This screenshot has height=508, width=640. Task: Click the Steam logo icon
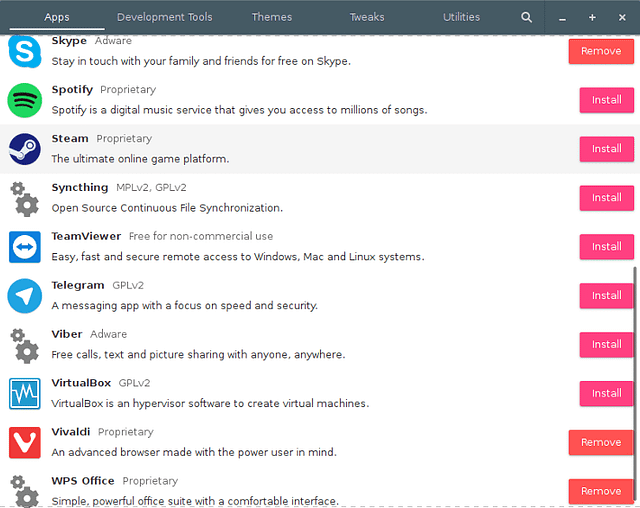[x=24, y=149]
